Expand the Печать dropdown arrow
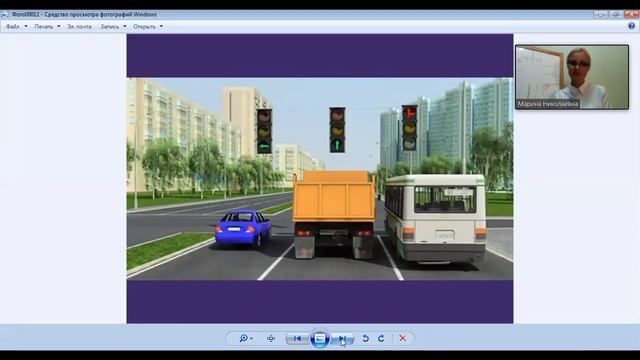640x360 pixels. [59, 27]
